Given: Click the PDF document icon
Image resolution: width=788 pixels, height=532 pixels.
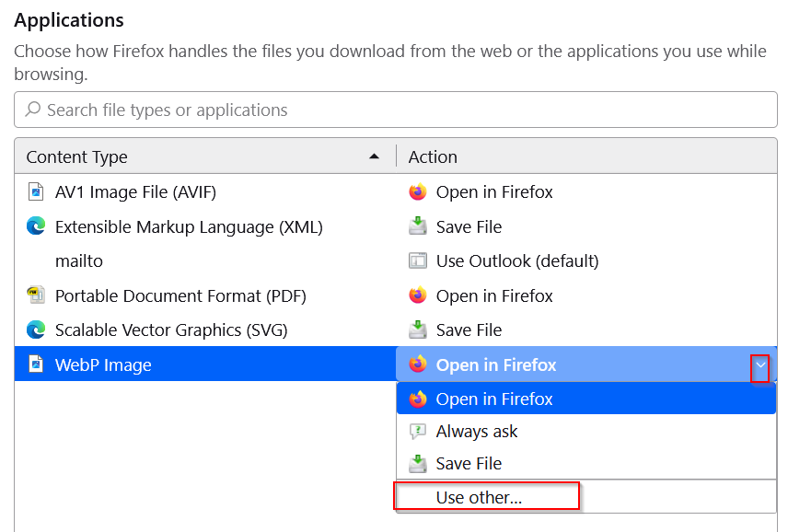Looking at the screenshot, I should 36,295.
